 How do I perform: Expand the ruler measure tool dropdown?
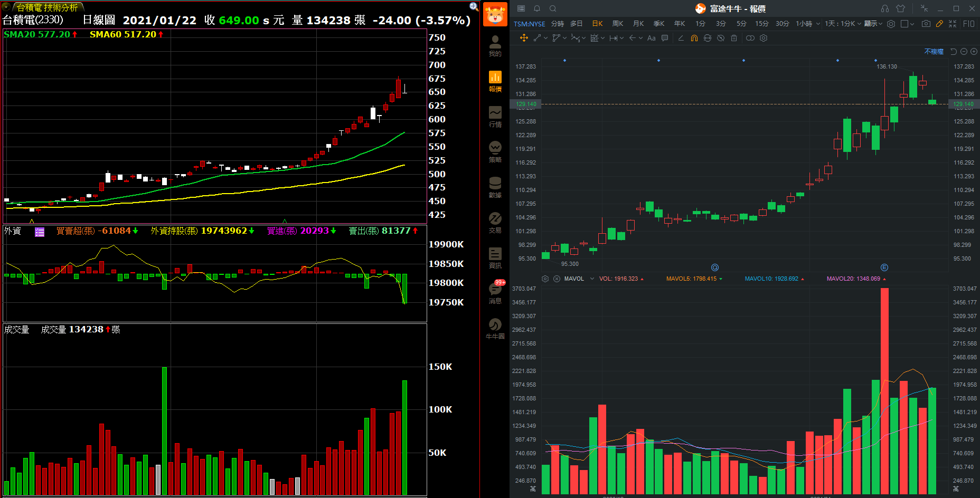coord(602,38)
